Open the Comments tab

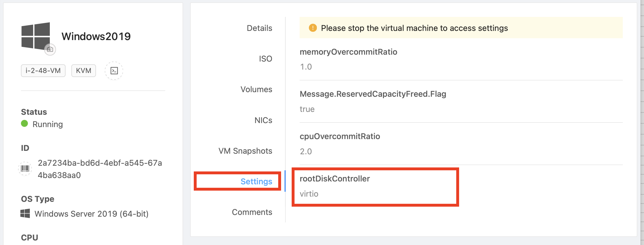(252, 212)
